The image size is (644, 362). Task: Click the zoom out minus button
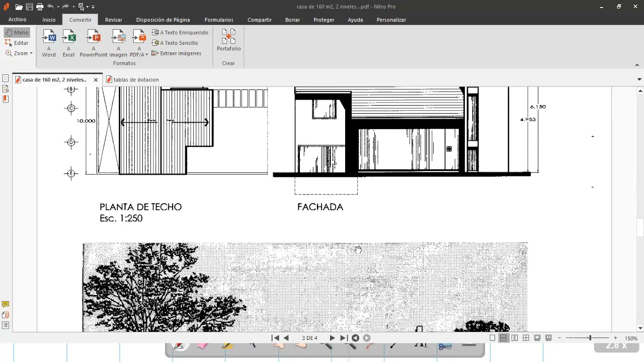tap(559, 338)
